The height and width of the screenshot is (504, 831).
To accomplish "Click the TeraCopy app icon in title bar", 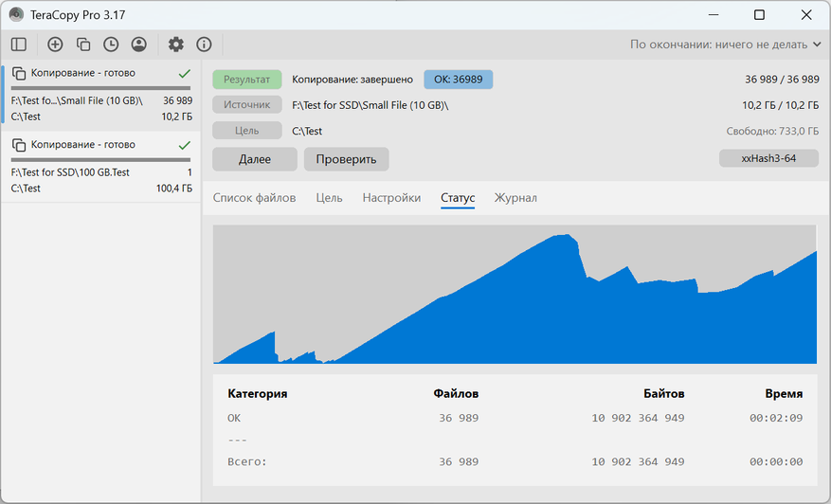I will (x=17, y=15).
